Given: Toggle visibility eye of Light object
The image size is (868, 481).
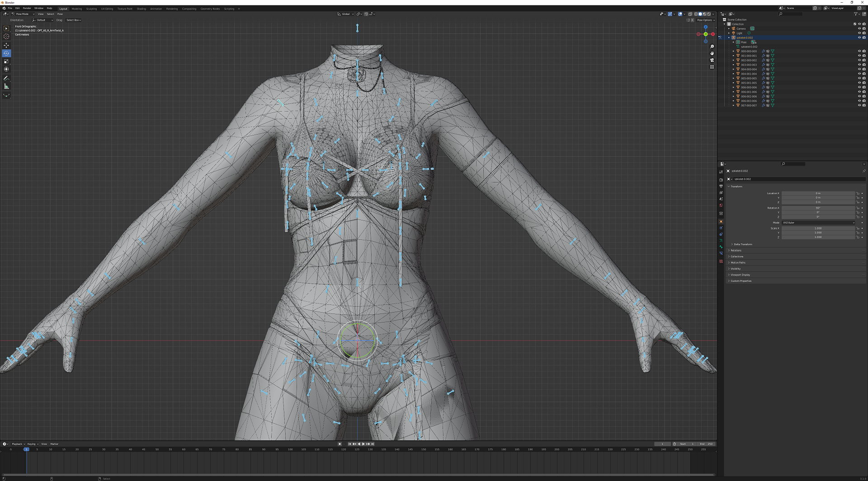Looking at the screenshot, I should click(x=859, y=33).
